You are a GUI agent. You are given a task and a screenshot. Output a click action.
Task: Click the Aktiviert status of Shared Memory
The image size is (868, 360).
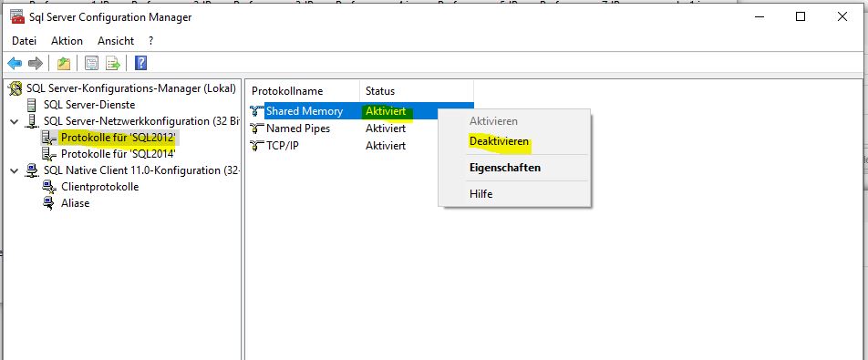click(x=386, y=111)
